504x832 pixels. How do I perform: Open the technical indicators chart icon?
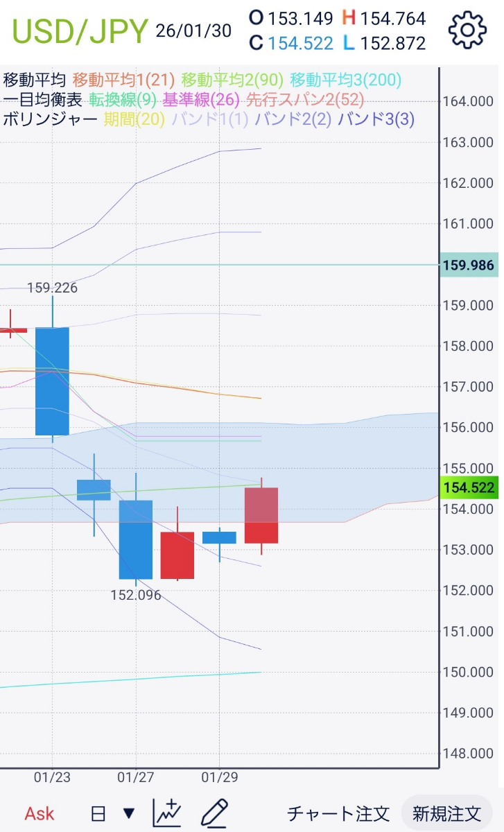click(167, 812)
